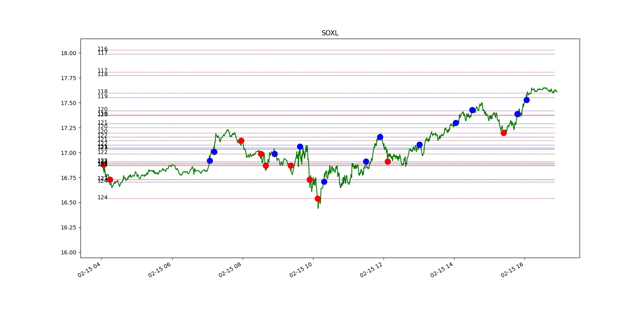Screen dimensions: 644x322
Task: Click the 18.00 y-axis label
Action: coord(68,53)
